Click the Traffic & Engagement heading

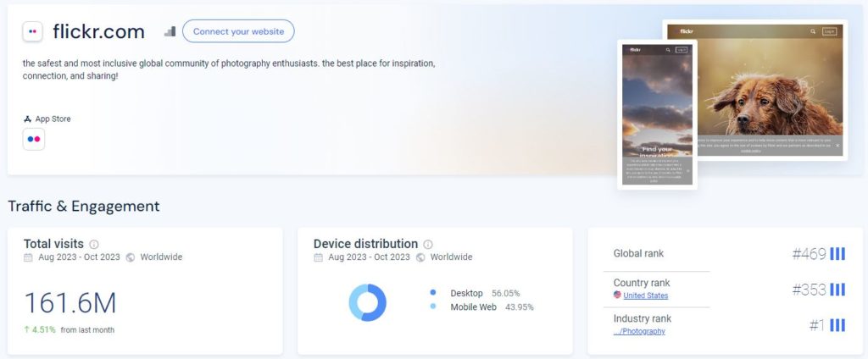[x=84, y=207]
